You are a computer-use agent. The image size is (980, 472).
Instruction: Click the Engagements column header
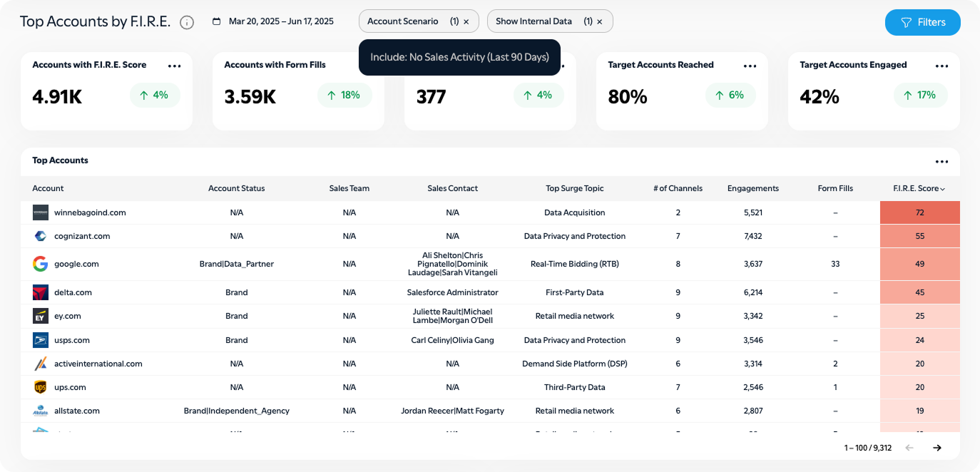(752, 188)
